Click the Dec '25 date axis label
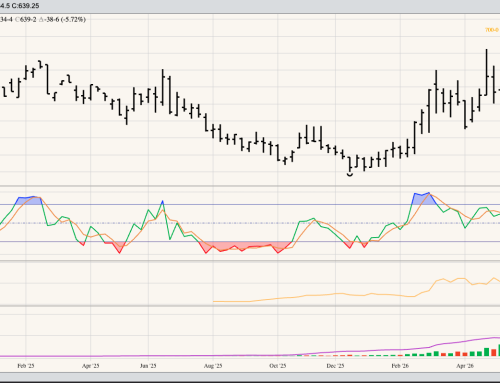Screen dimensions: 500x383 pyautogui.click(x=335, y=366)
